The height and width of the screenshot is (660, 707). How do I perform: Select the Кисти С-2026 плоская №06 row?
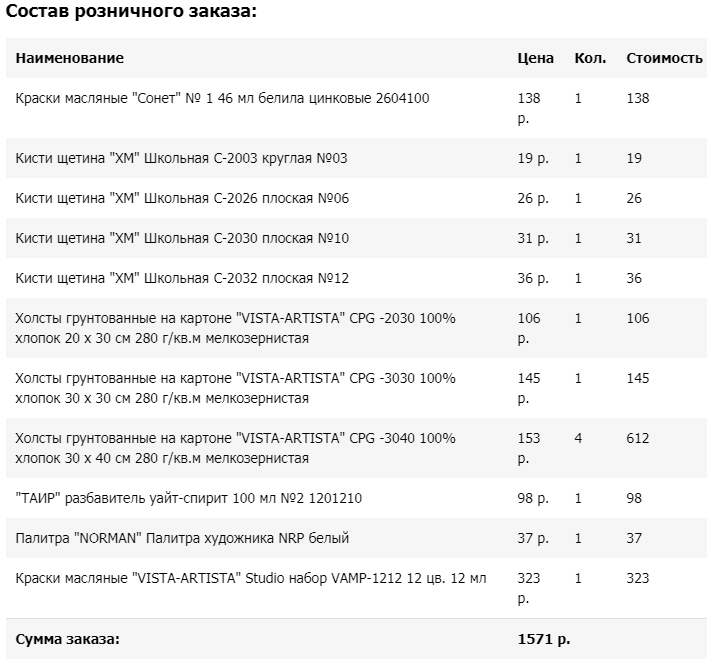356,198
